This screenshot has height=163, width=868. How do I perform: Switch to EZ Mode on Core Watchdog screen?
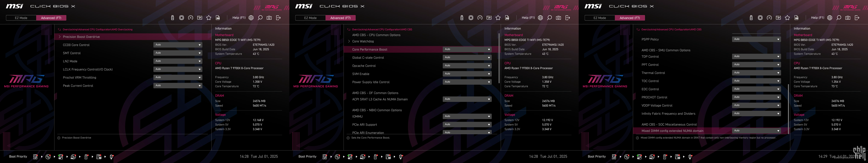click(x=310, y=18)
